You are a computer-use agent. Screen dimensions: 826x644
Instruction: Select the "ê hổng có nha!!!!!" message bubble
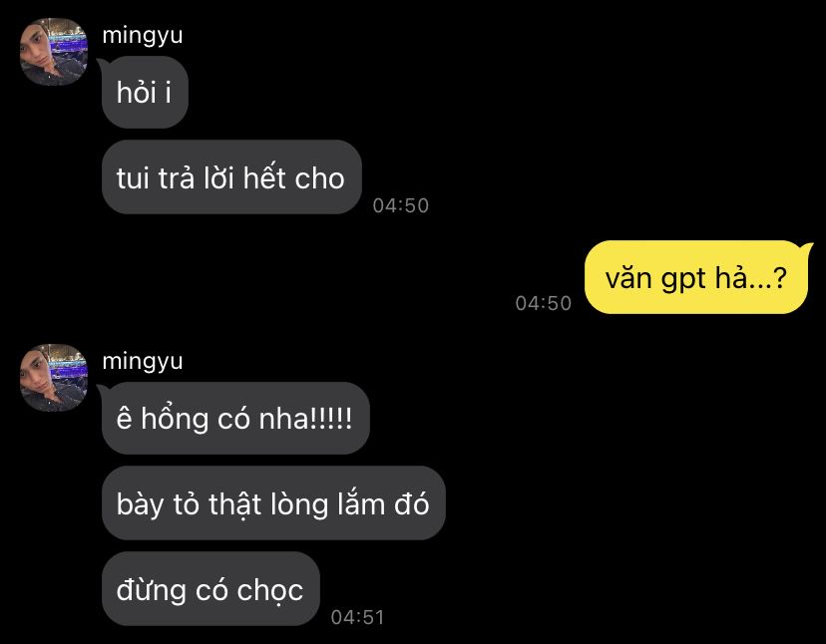tap(235, 418)
